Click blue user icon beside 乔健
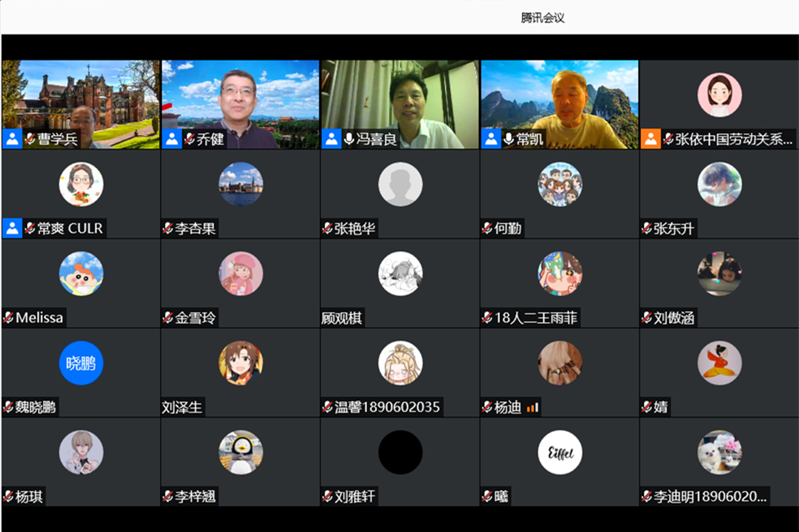Image resolution: width=799 pixels, height=532 pixels. tap(172, 139)
